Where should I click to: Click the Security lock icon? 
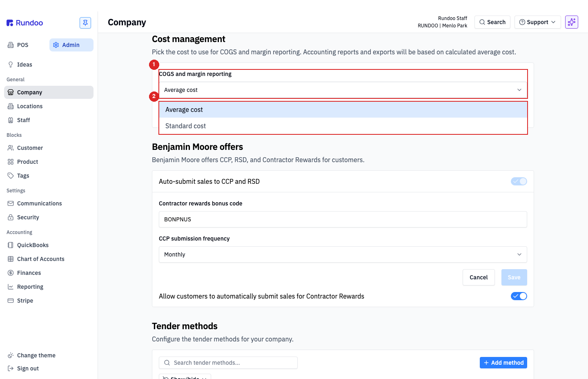tap(11, 217)
